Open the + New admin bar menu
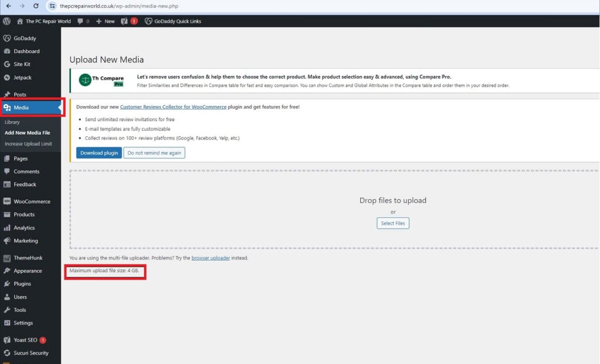 [105, 21]
